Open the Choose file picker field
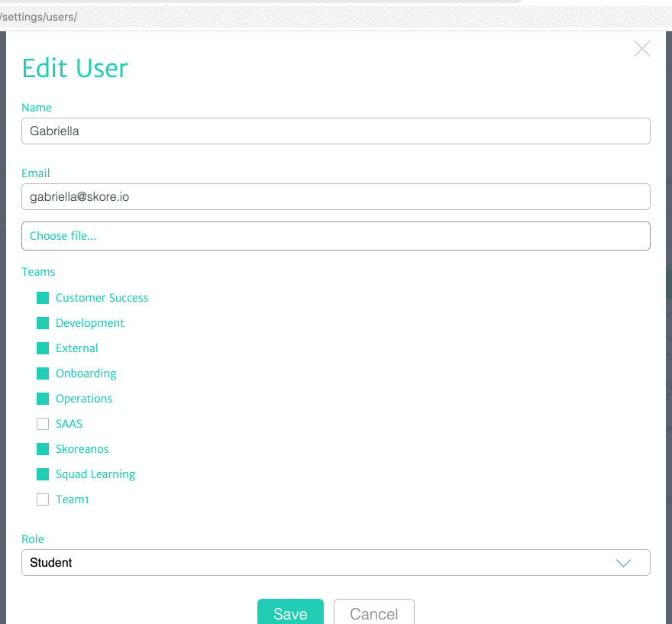The height and width of the screenshot is (624, 672). (336, 236)
